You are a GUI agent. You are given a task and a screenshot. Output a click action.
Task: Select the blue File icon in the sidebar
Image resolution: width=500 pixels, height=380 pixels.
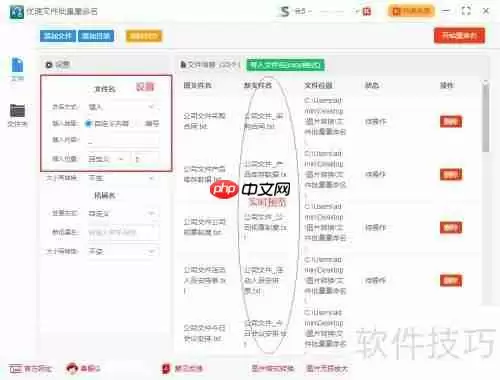tap(18, 65)
